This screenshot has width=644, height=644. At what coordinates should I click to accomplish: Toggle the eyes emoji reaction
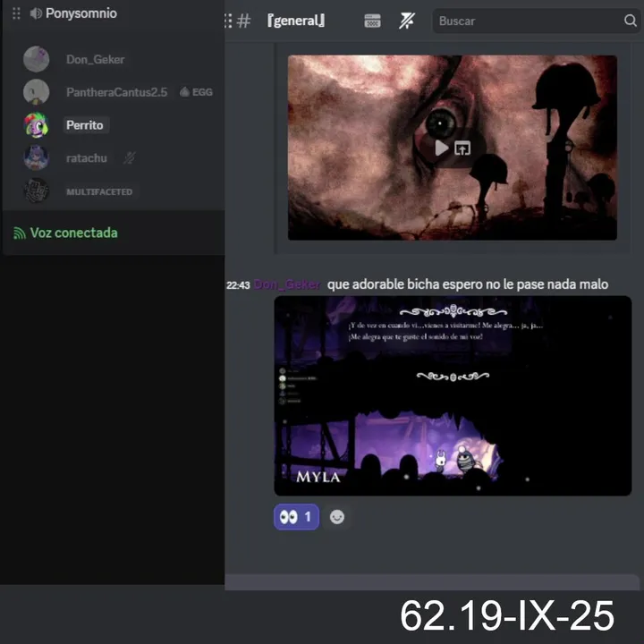296,517
